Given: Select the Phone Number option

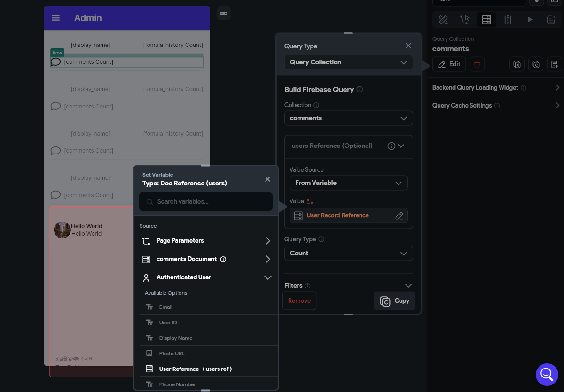Looking at the screenshot, I should coord(209,384).
